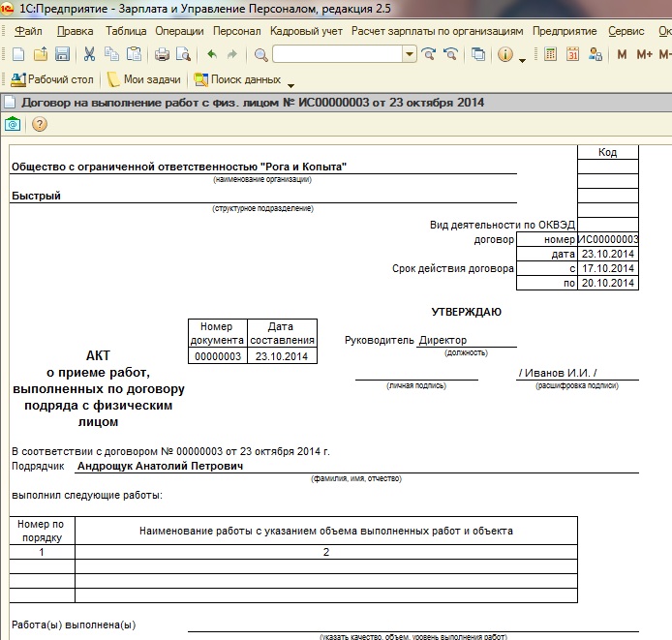Click the Save floppy disk icon
Image resolution: width=672 pixels, height=640 pixels.
pyautogui.click(x=62, y=54)
